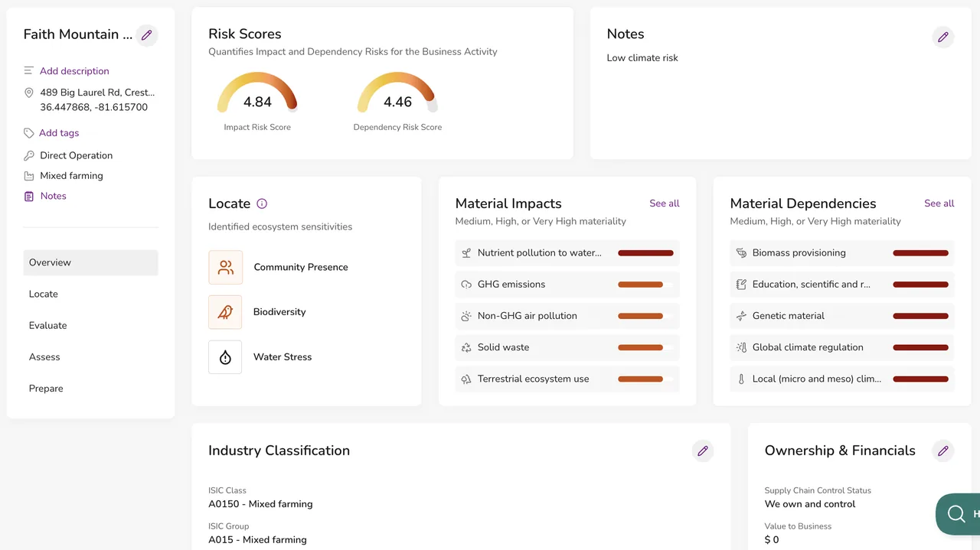Click the location pin icon by address
This screenshot has width=980, height=550.
(29, 93)
